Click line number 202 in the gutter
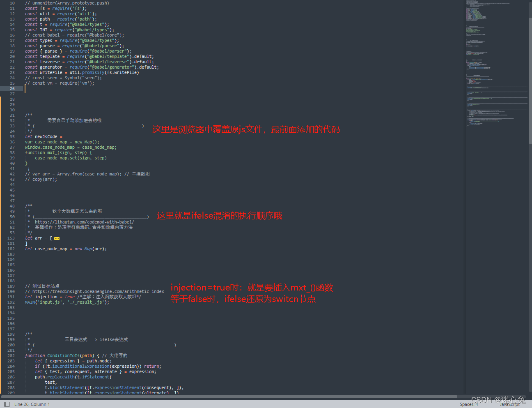 pos(11,356)
